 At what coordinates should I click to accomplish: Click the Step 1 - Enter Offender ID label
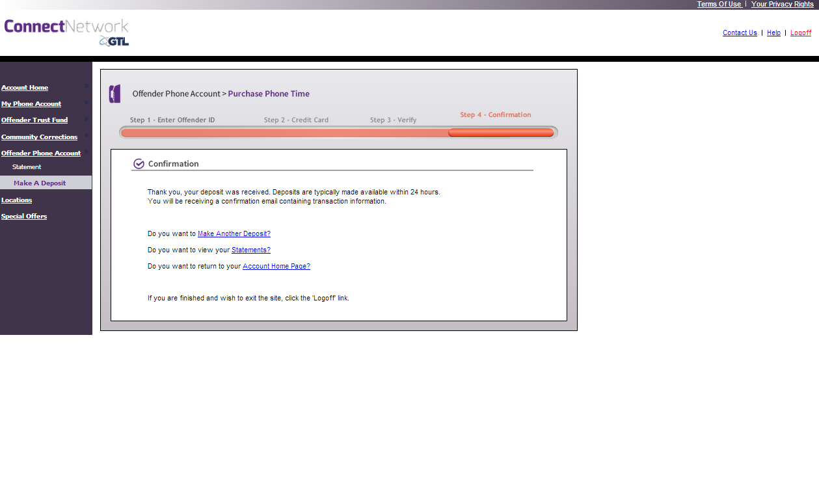click(x=172, y=120)
